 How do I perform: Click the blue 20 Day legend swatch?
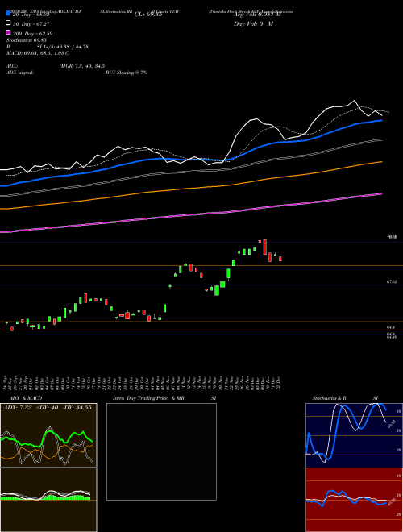[x=8, y=13]
